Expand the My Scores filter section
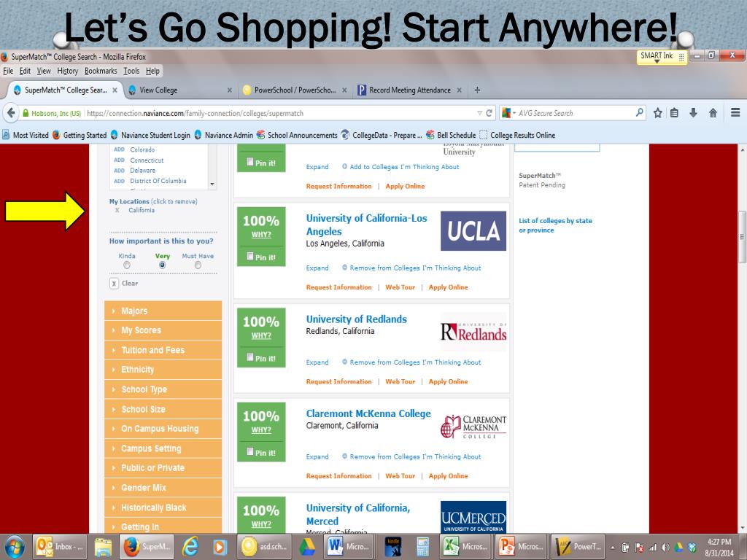747x560 pixels. pyautogui.click(x=163, y=330)
